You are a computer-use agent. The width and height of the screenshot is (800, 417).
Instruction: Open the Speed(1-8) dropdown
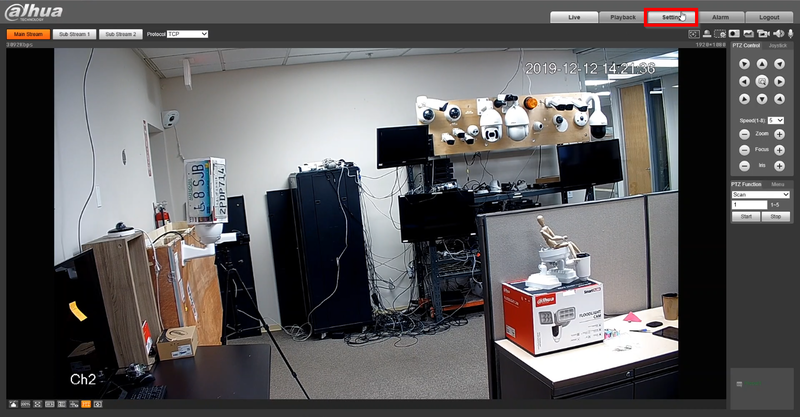[776, 120]
